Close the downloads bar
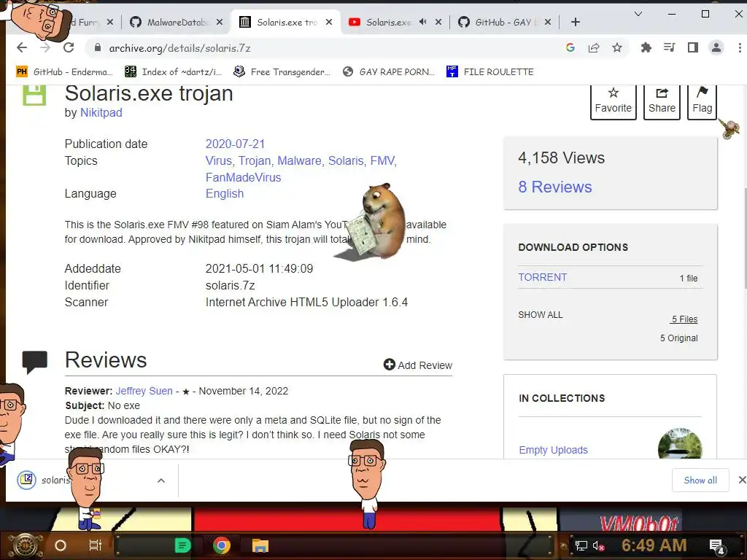Image resolution: width=747 pixels, height=560 pixels. 742,480
